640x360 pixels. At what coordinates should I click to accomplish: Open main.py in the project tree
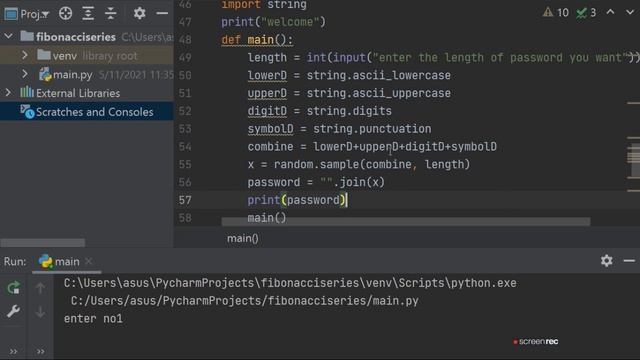pyautogui.click(x=73, y=75)
